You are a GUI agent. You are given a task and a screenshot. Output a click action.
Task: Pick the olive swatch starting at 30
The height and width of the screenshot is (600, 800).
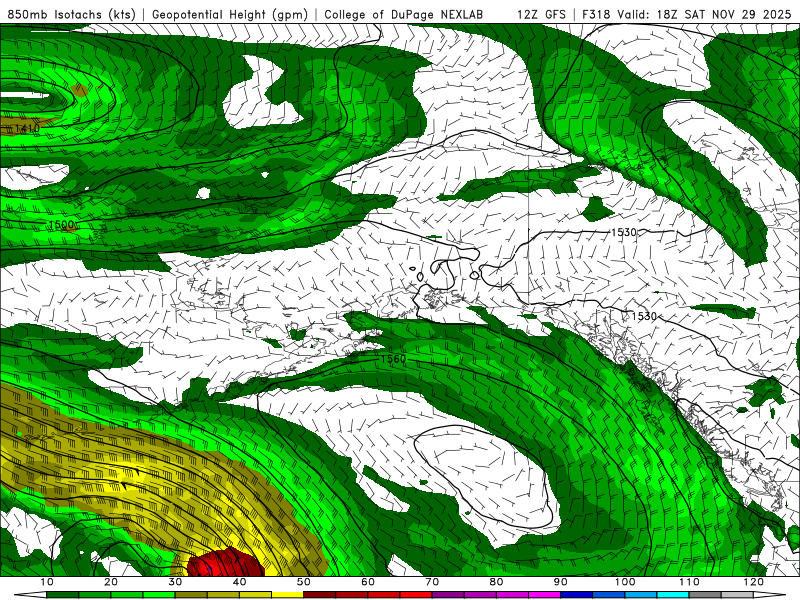pyautogui.click(x=191, y=595)
